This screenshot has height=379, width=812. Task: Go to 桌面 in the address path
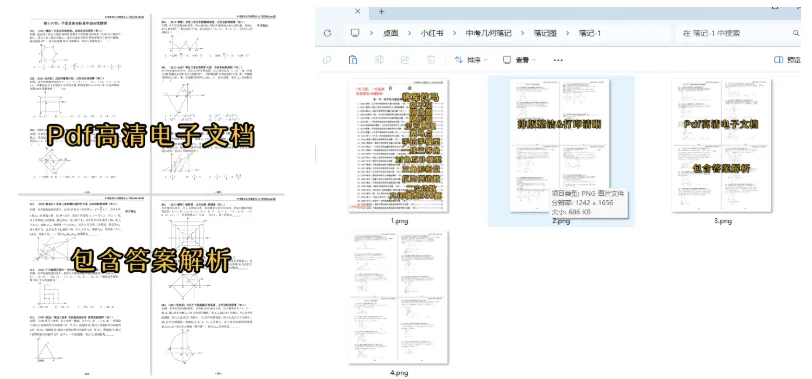point(390,33)
